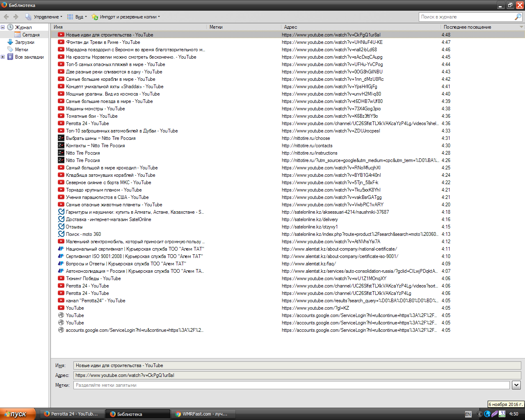Screen dimensions: 525x420
Task: Click the magnifier icon in the history search box
Action: coord(518,17)
